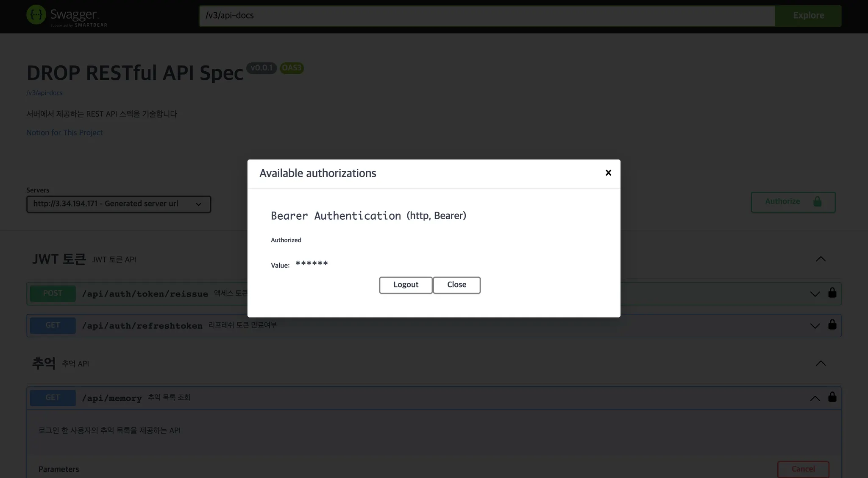
Task: Click lock icon on refreshtoken endpoint
Action: point(832,324)
